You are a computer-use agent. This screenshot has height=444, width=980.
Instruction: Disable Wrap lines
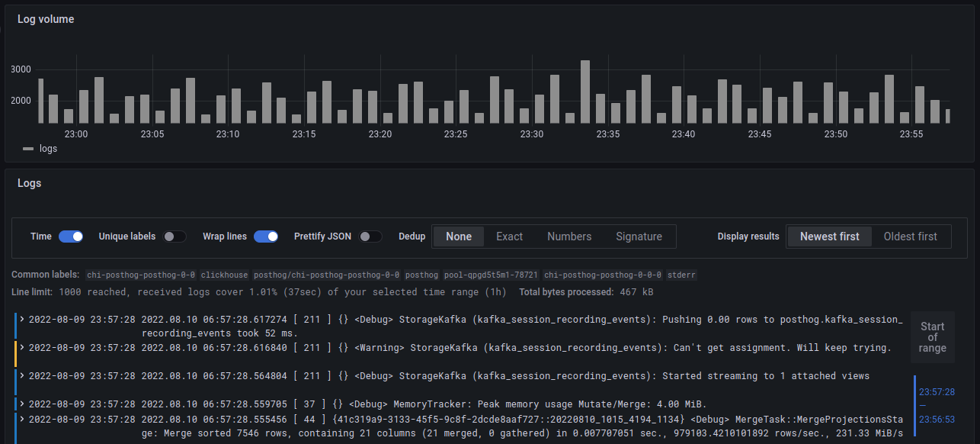(266, 236)
